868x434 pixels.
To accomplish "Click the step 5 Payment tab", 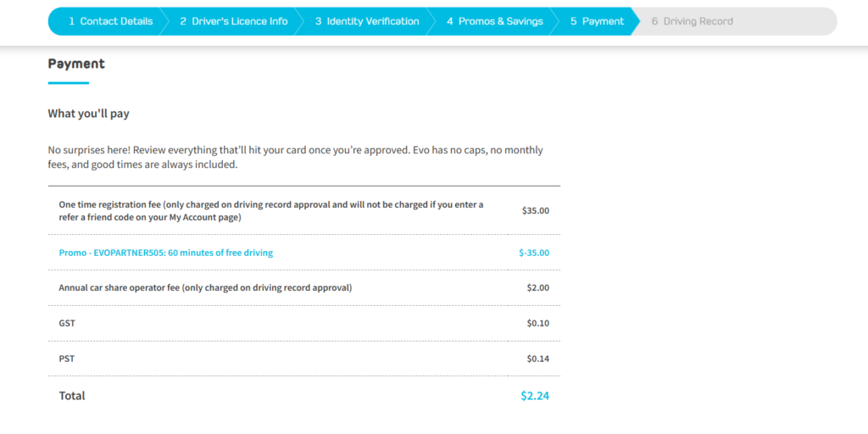I will (598, 21).
